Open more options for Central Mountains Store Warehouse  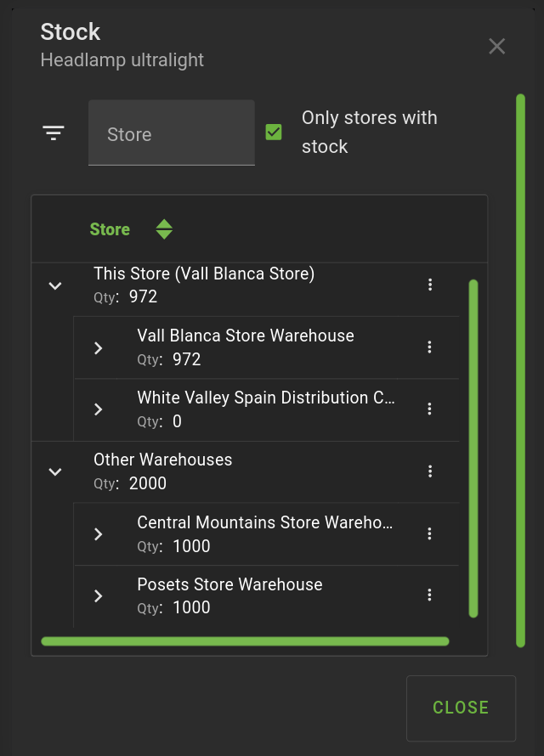point(430,533)
